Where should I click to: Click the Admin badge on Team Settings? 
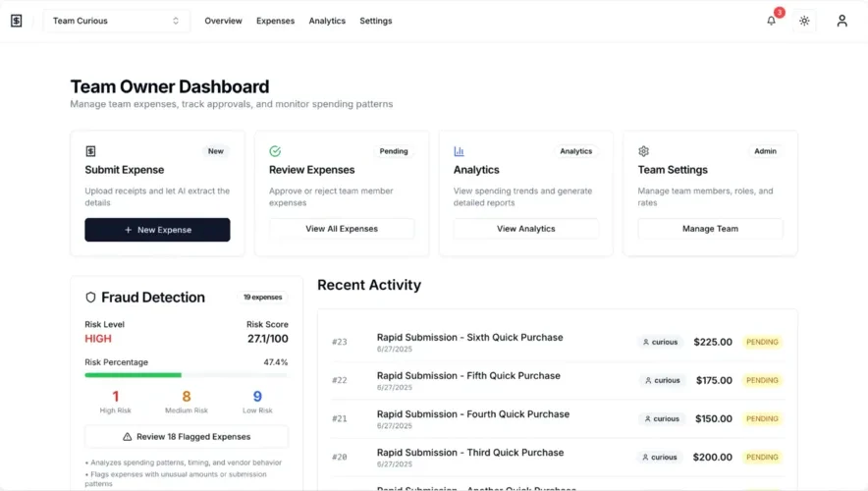click(x=765, y=151)
